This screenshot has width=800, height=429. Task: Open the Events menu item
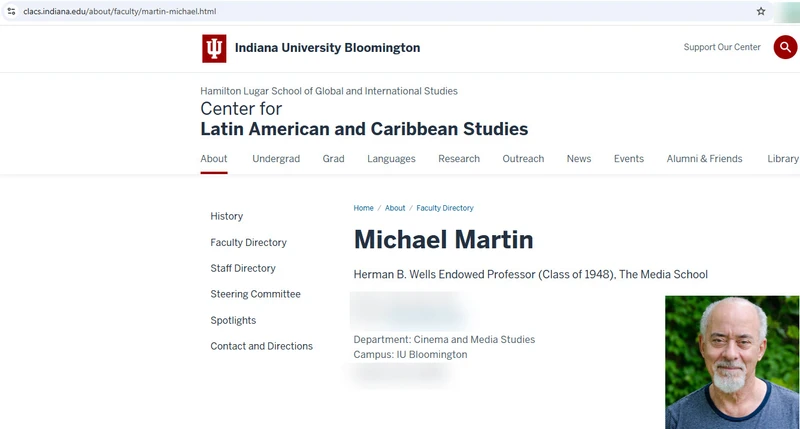pos(629,159)
